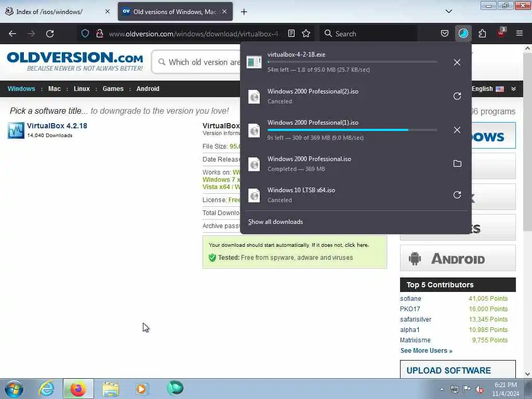The height and width of the screenshot is (399, 532).
Task: Click Show all downloads
Action: point(275,221)
